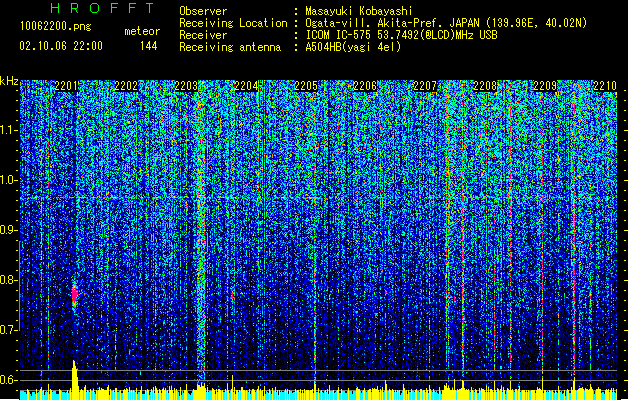Click the 0.7 kHz axis label
This screenshot has width=629, height=400.
tap(9, 330)
